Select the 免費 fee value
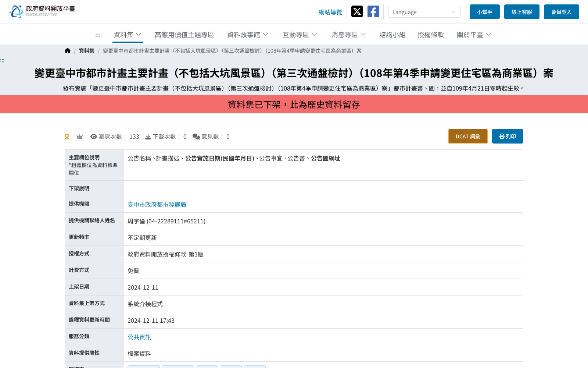Image resolution: width=588 pixels, height=368 pixels. [x=133, y=271]
